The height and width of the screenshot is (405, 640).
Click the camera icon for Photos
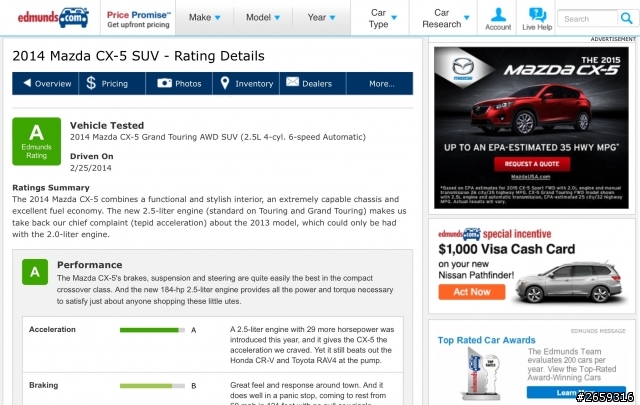pos(164,83)
